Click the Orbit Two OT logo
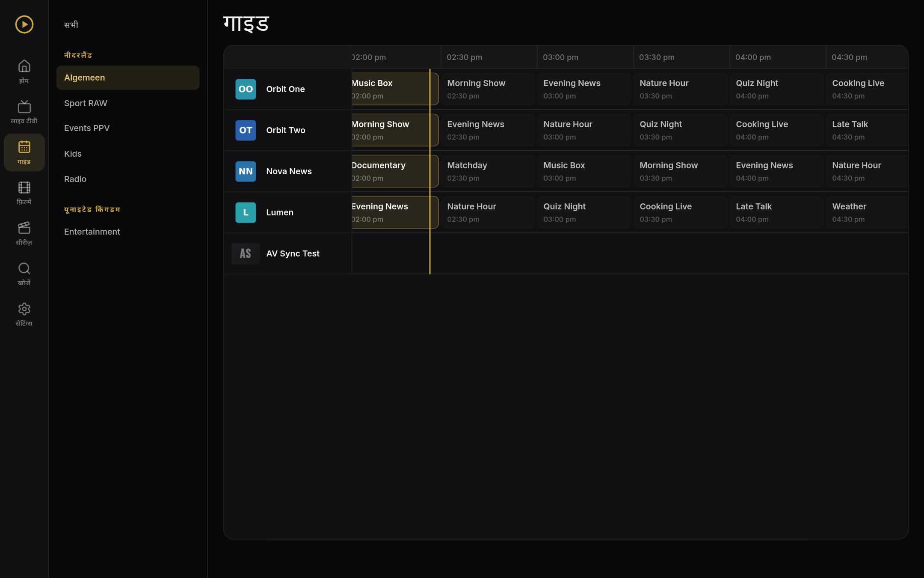 click(x=246, y=130)
